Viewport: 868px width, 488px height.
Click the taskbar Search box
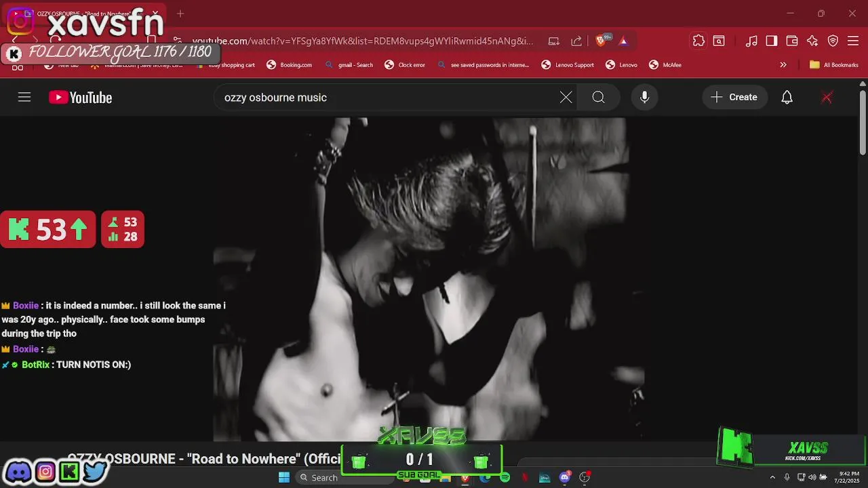(x=343, y=478)
